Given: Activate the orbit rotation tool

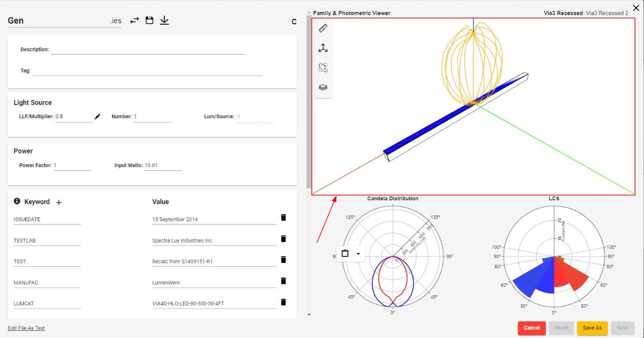Looking at the screenshot, I should click(323, 67).
